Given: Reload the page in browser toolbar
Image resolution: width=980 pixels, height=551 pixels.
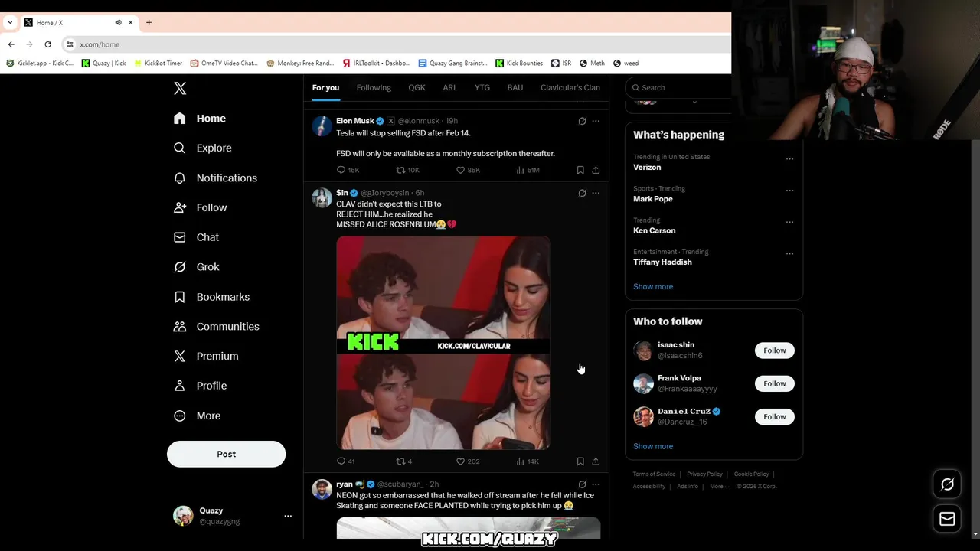Looking at the screenshot, I should (x=47, y=44).
